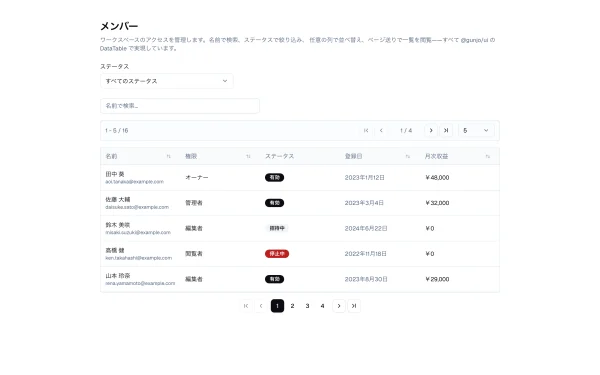The image size is (600, 375).
Task: Click the date 2022年11月18日
Action: click(x=366, y=254)
